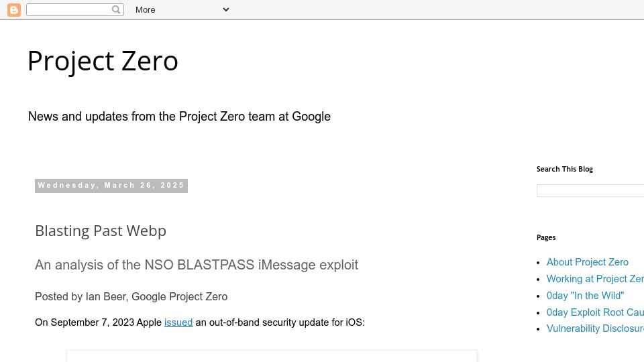Click the Search This Blog heading
This screenshot has height=362, width=644.
[564, 169]
